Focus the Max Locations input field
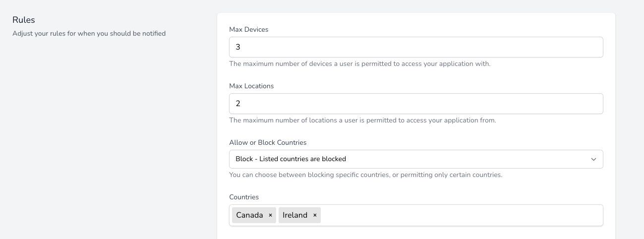 coord(415,104)
